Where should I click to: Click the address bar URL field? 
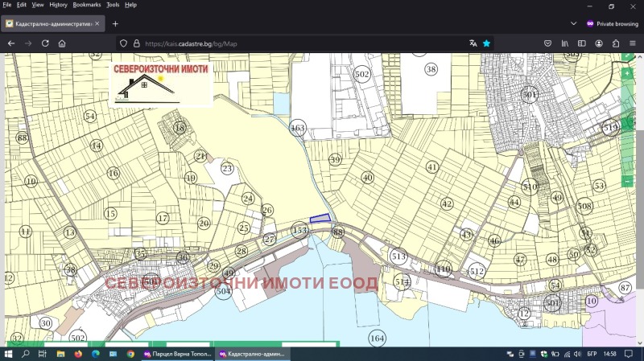[304, 43]
